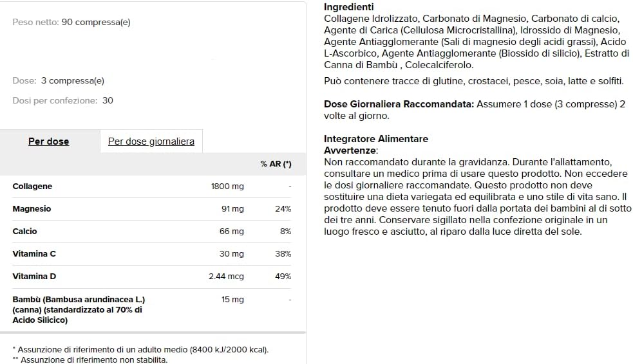Click the Vitamina D row label

pos(34,277)
